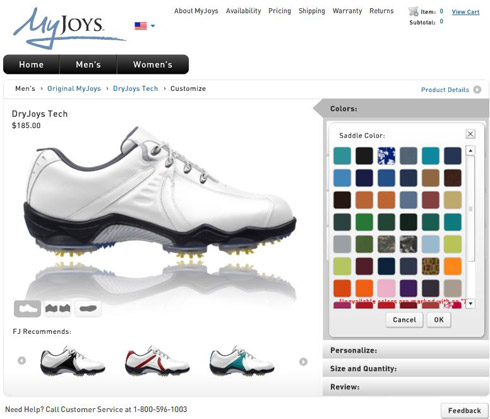Choose recommended shoe with red saddle
This screenshot has height=419, width=490.
[x=157, y=361]
